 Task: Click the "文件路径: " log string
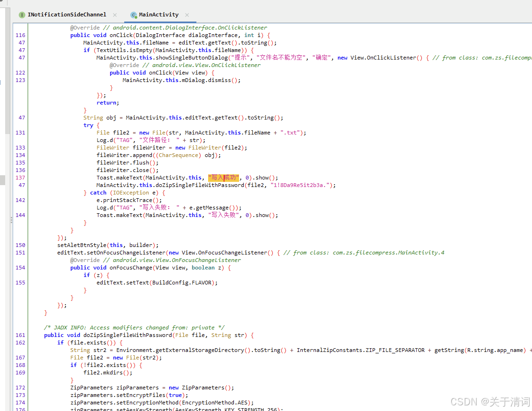[159, 140]
